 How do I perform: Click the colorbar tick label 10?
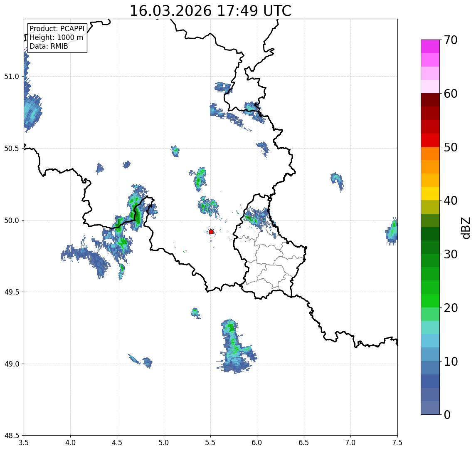451,362
